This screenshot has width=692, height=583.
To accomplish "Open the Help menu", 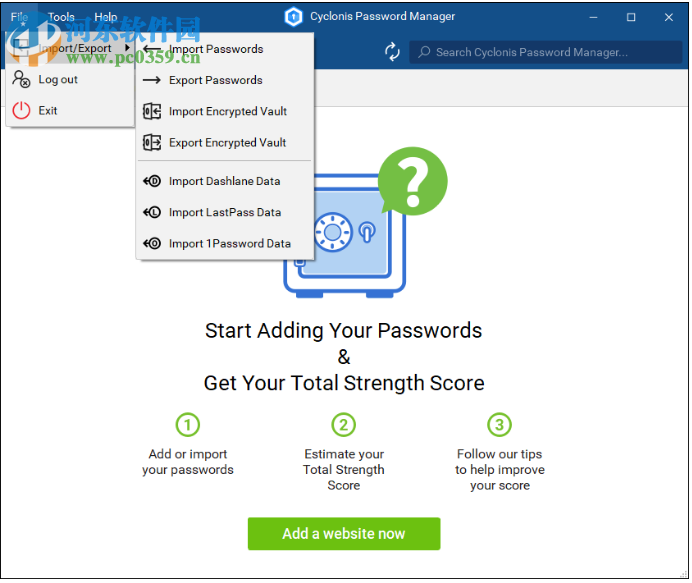I will click(106, 17).
